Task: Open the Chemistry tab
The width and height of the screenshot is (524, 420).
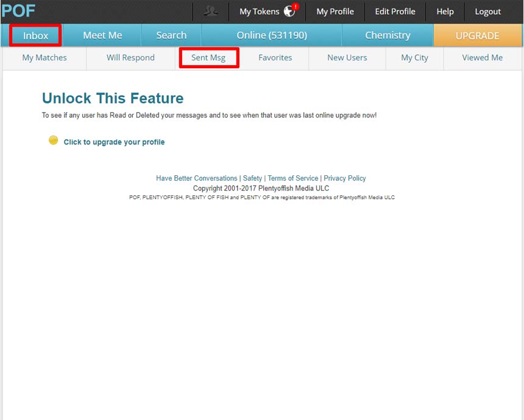Action: click(x=388, y=35)
